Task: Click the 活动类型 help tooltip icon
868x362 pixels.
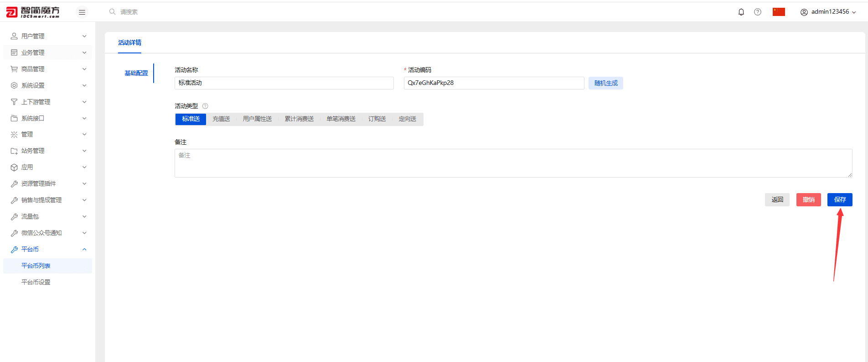Action: click(x=205, y=106)
